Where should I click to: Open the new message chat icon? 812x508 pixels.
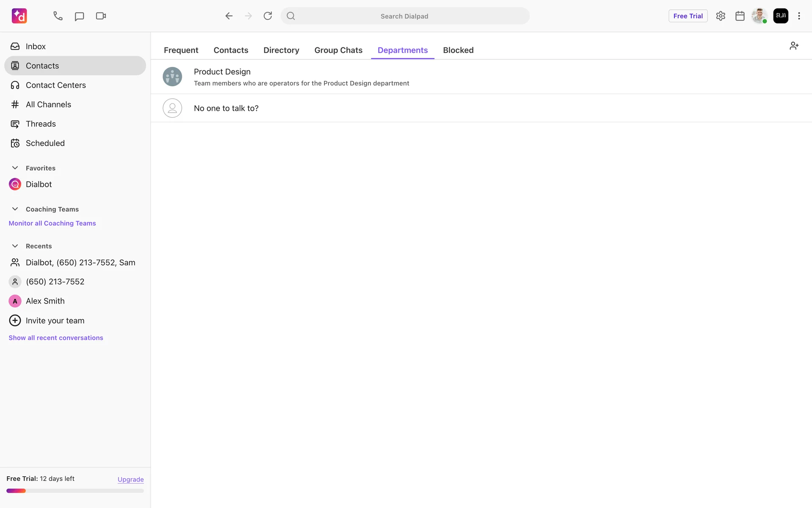coord(79,16)
